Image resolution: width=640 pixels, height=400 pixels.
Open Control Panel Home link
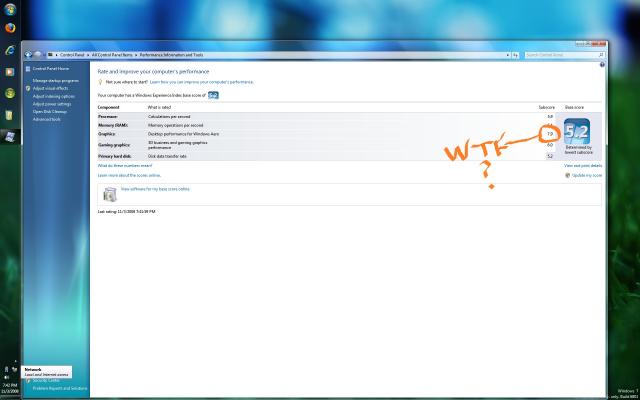51,69
